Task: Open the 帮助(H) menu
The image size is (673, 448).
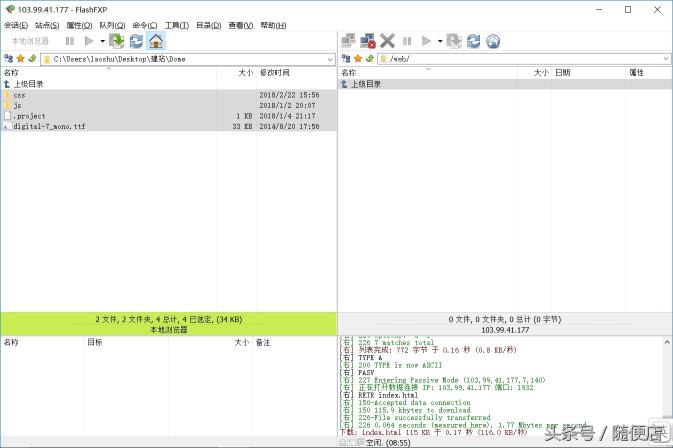Action: (273, 25)
